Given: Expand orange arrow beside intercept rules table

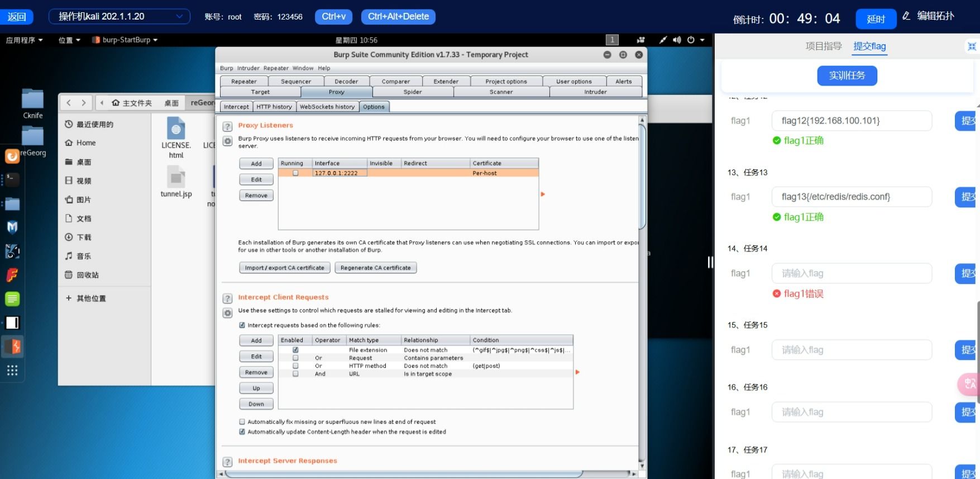Looking at the screenshot, I should [577, 372].
